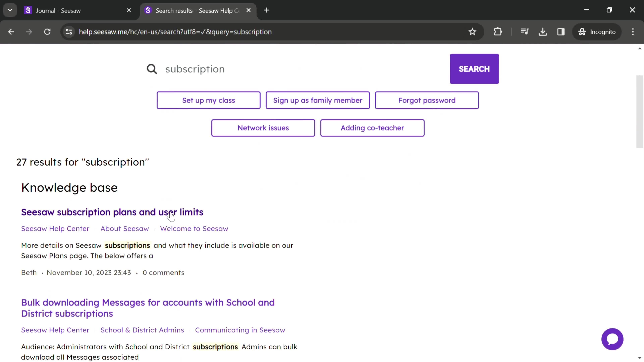Minimize the browser window

click(x=586, y=10)
